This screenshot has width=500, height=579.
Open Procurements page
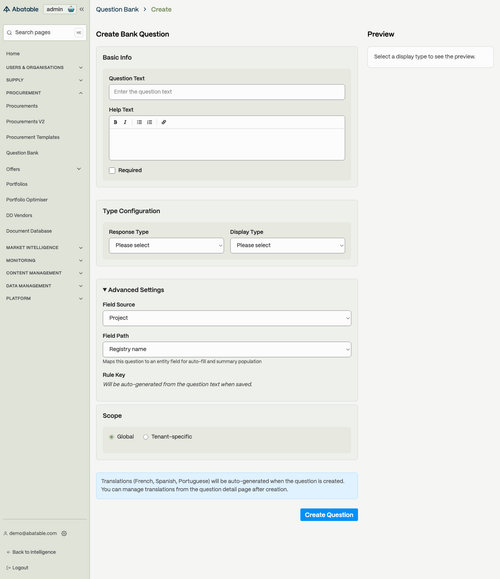click(22, 106)
